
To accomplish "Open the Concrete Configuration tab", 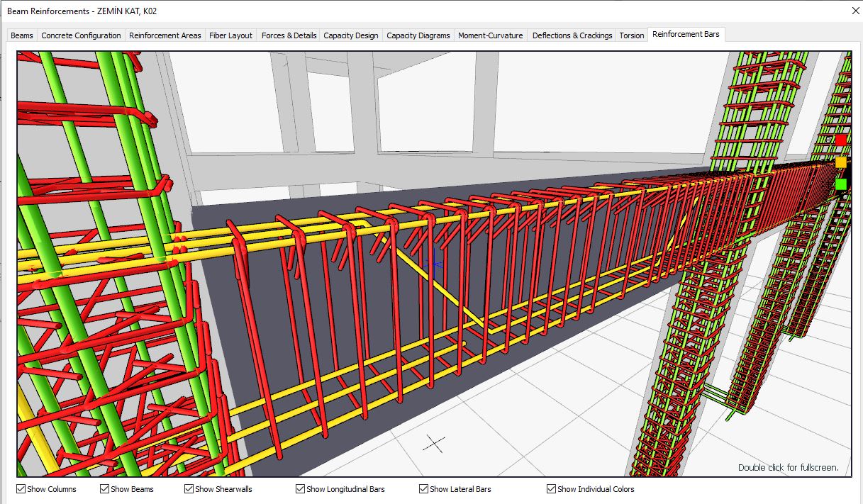I will click(81, 35).
